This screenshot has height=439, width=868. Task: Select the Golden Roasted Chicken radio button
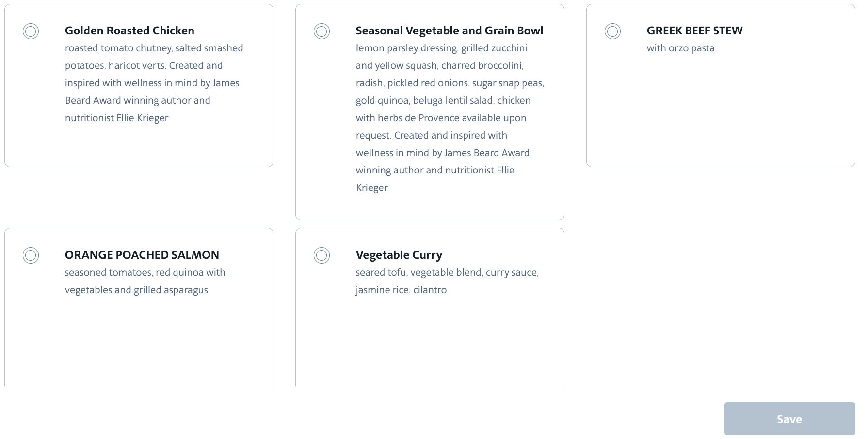pos(31,31)
